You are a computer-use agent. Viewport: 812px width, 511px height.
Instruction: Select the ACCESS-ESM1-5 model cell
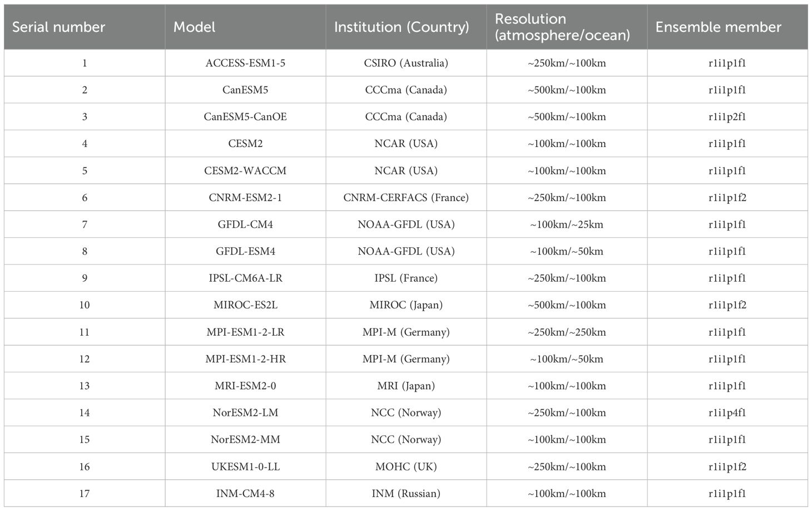pos(245,63)
